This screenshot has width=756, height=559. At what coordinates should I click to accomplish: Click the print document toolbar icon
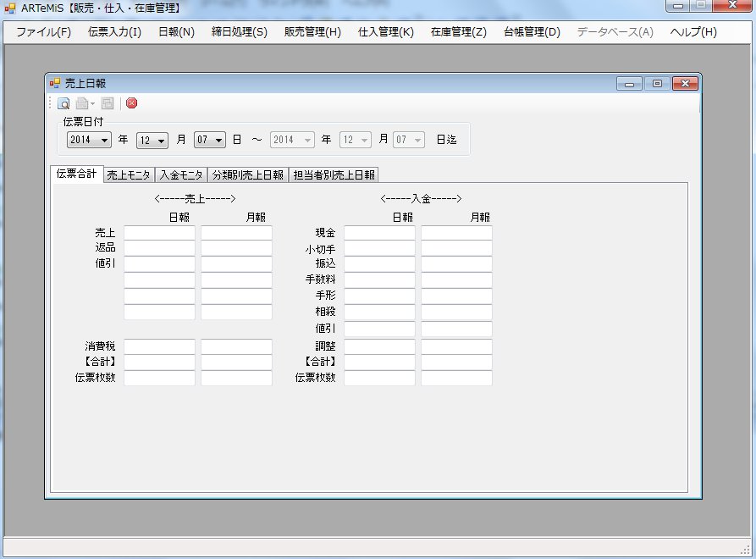pyautogui.click(x=82, y=103)
